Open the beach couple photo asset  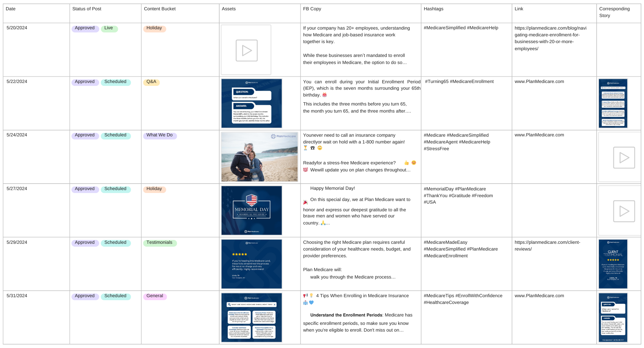pyautogui.click(x=259, y=157)
